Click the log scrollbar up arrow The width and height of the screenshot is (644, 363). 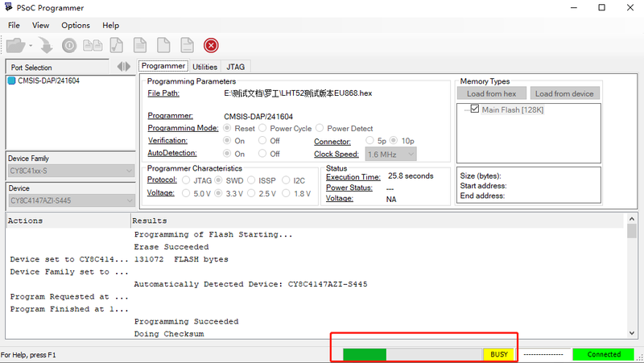coord(632,219)
